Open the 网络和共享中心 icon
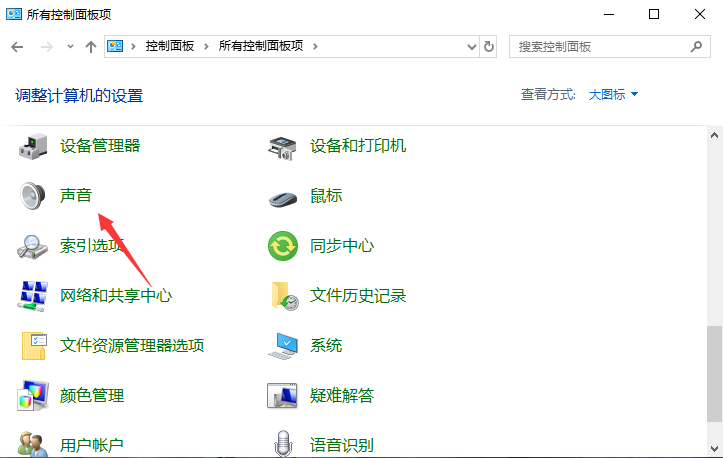The image size is (723, 458). (34, 296)
